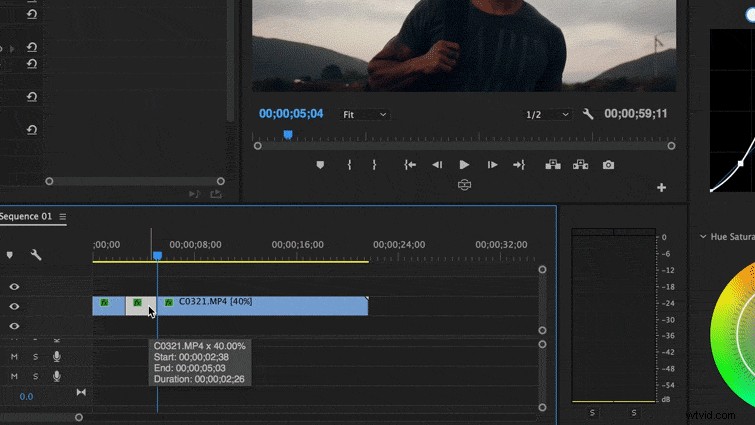This screenshot has width=755, height=425.
Task: Export a frame with the camera icon
Action: (x=608, y=165)
